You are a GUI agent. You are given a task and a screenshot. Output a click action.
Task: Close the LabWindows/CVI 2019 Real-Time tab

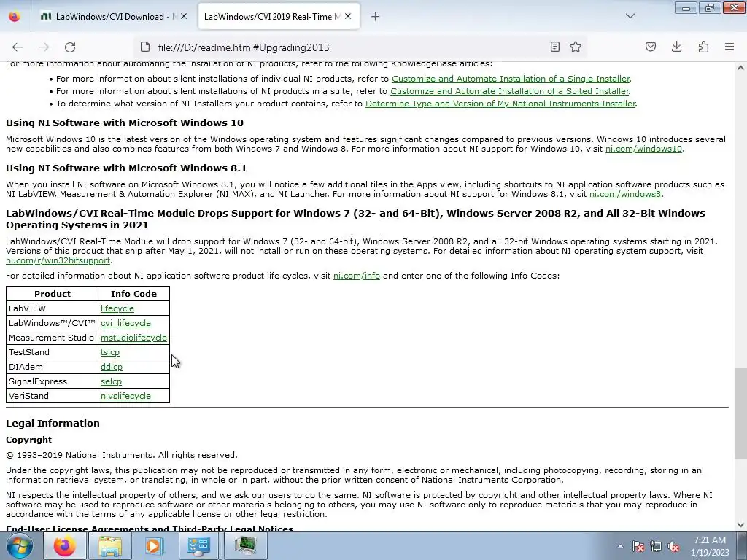pos(348,16)
